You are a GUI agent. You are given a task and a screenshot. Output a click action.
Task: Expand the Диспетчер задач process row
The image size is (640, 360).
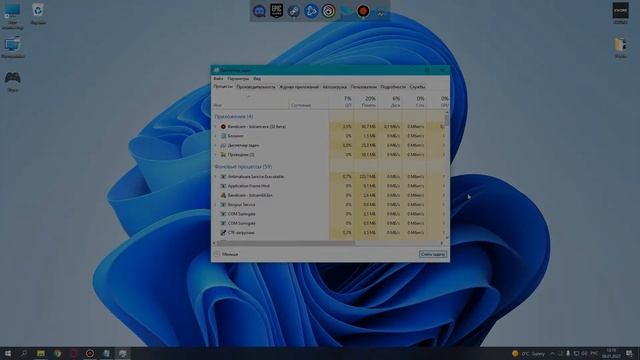[x=216, y=145]
